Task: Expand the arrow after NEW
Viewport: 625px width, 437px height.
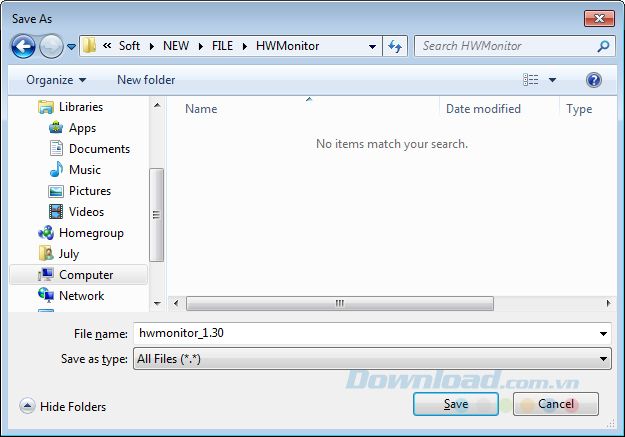Action: point(200,46)
